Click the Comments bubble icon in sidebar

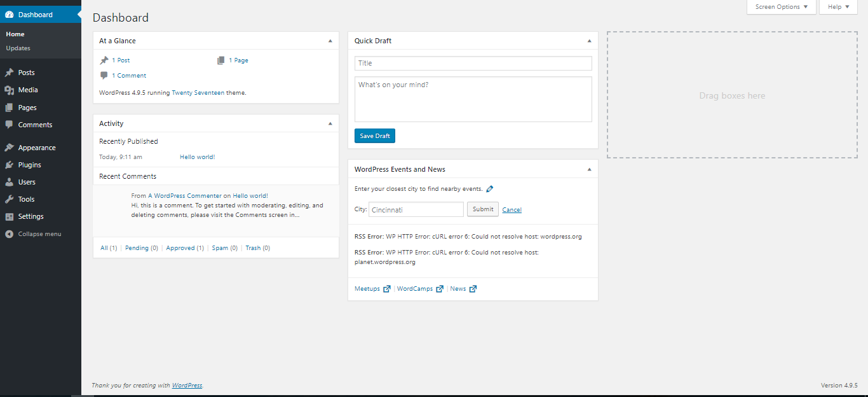[x=9, y=125]
